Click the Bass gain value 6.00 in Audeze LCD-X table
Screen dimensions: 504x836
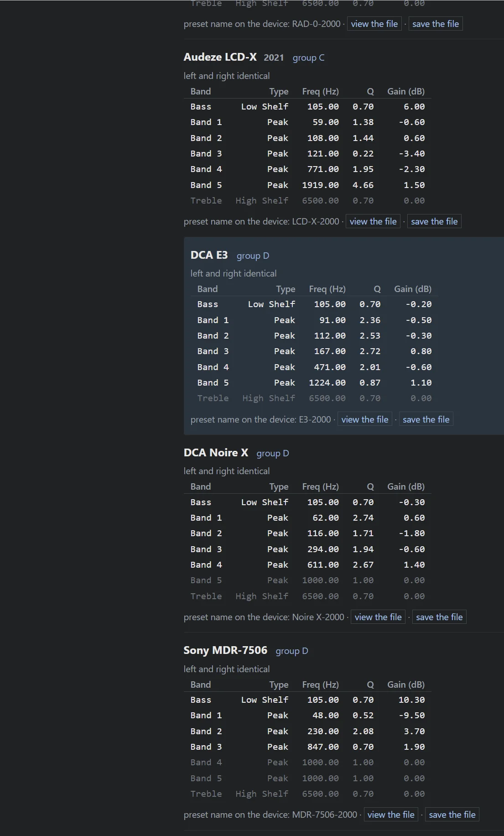coord(414,107)
